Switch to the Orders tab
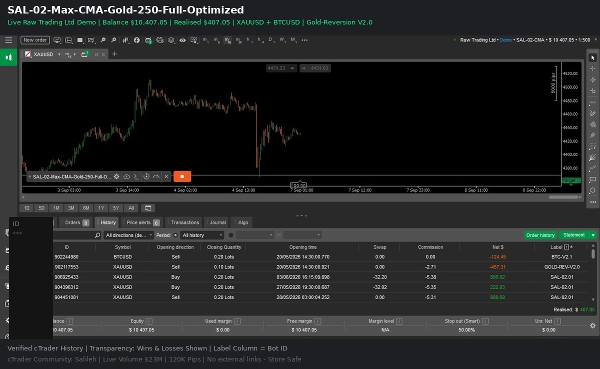The height and width of the screenshot is (369, 600). coord(76,222)
